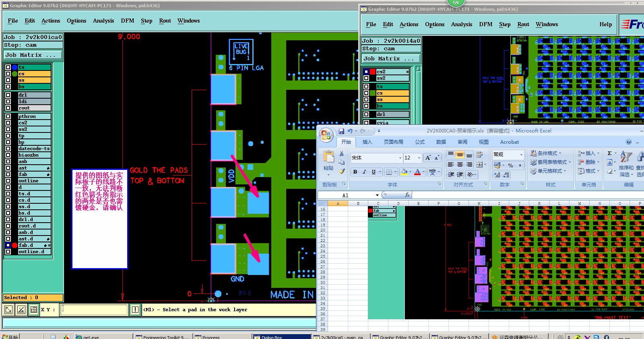Save the Excel workbook with the floppy icon

tap(341, 131)
